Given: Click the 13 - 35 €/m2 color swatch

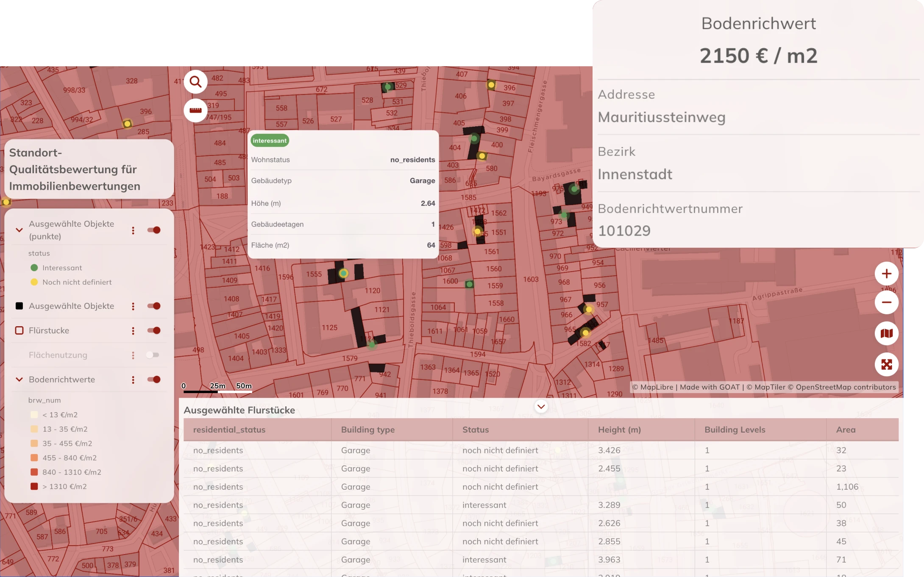Looking at the screenshot, I should (34, 429).
